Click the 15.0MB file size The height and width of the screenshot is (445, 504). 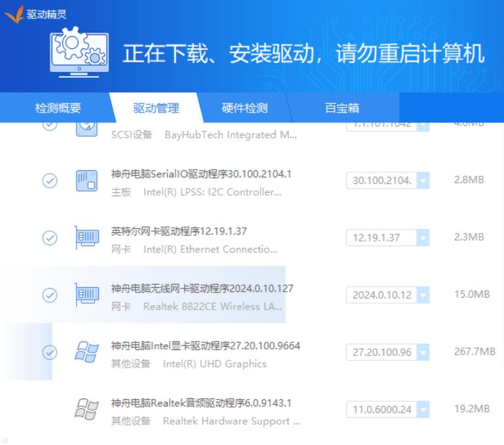(472, 294)
